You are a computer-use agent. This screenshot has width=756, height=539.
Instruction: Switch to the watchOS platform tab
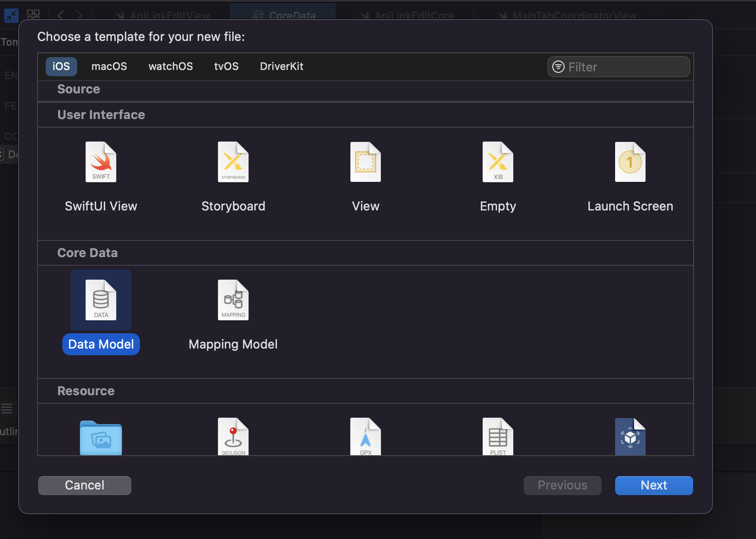tap(170, 66)
